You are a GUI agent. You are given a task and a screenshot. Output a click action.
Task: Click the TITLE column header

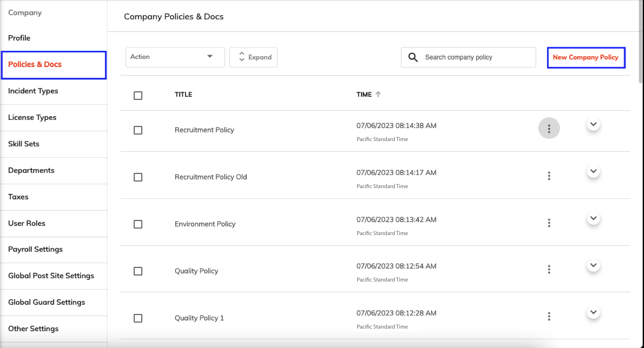(183, 94)
